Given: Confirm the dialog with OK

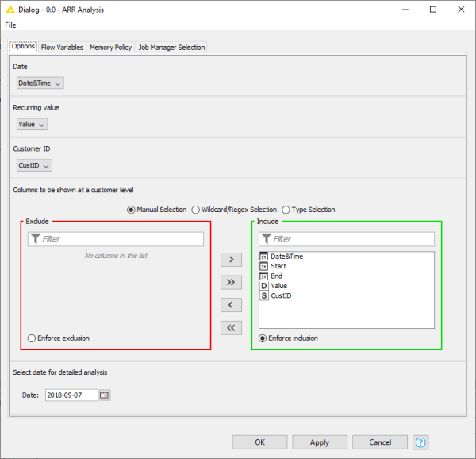Looking at the screenshot, I should (x=259, y=442).
